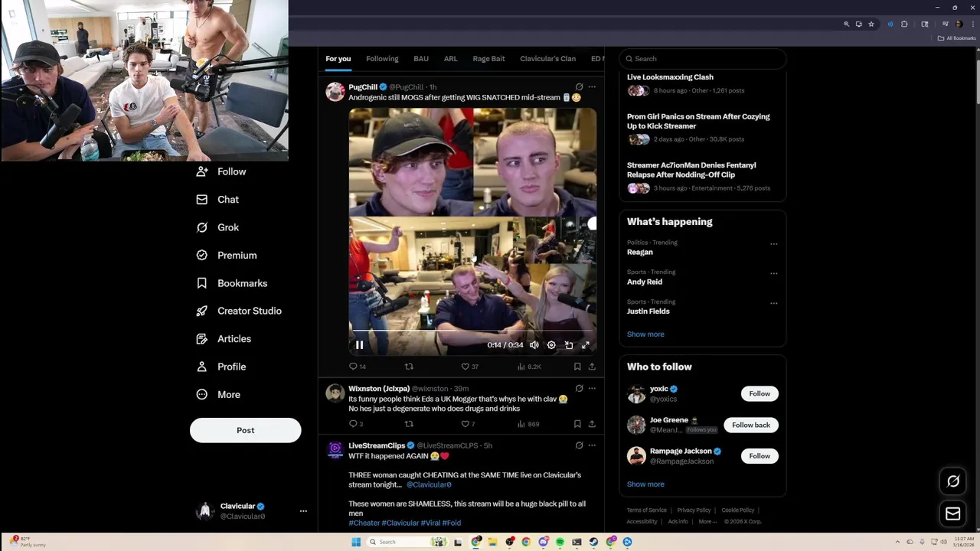Viewport: 980px width, 551px height.
Task: Open options for Andy Reid trend
Action: tap(774, 273)
